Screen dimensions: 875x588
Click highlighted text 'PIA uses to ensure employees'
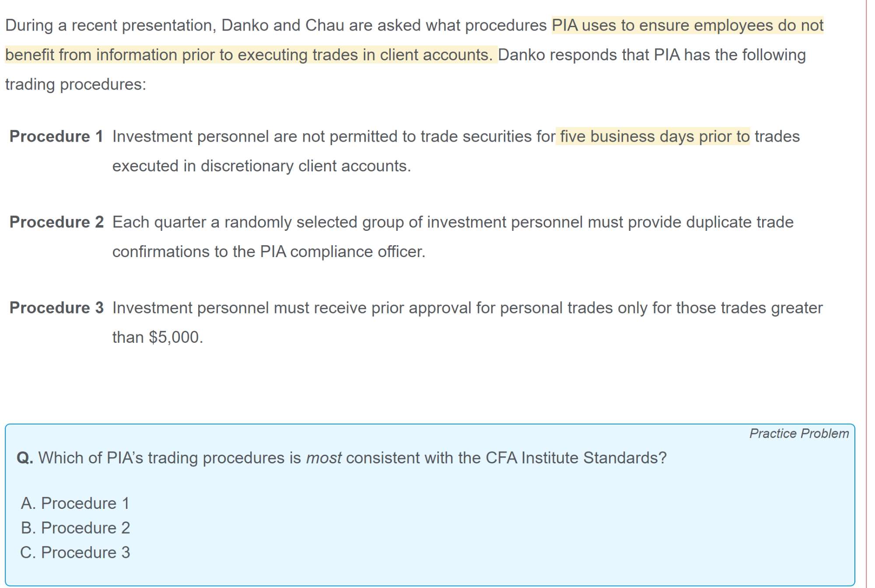[661, 25]
